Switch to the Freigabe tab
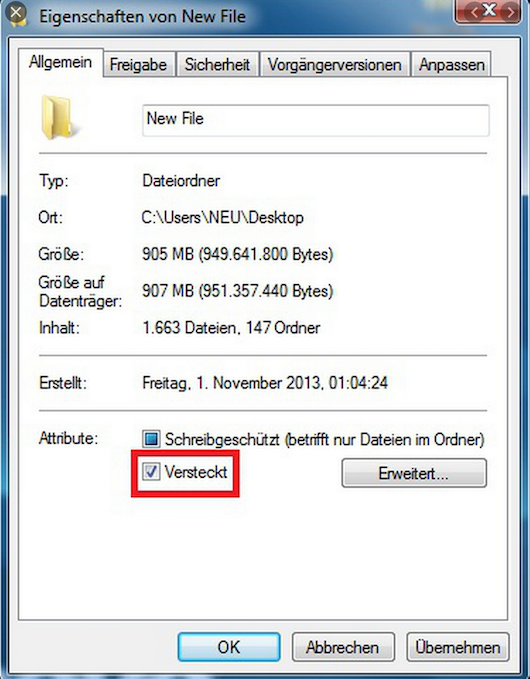Image resolution: width=530 pixels, height=679 pixels. [x=139, y=65]
